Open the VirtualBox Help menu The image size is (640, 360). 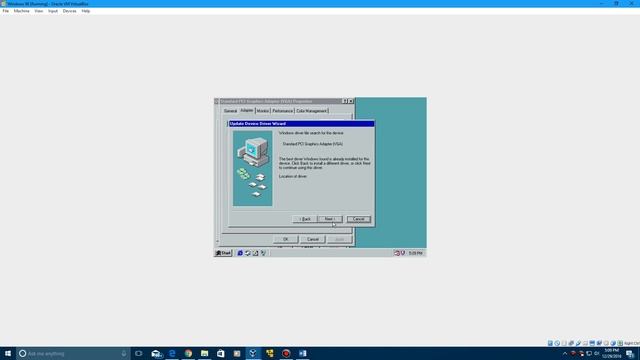pos(86,11)
